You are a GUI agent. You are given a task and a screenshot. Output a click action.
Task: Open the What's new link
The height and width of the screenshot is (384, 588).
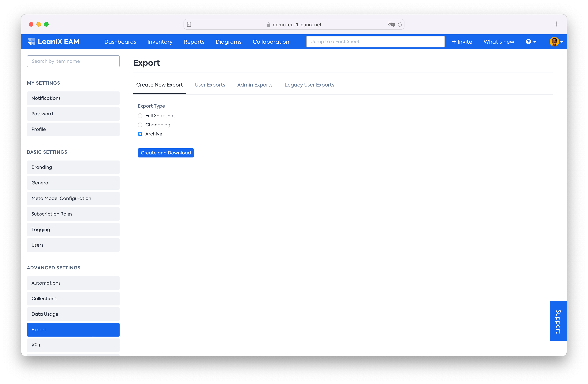pyautogui.click(x=499, y=42)
